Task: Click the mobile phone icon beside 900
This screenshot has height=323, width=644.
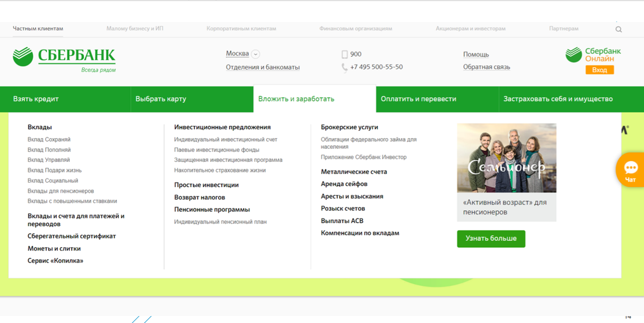Action: pos(345,54)
